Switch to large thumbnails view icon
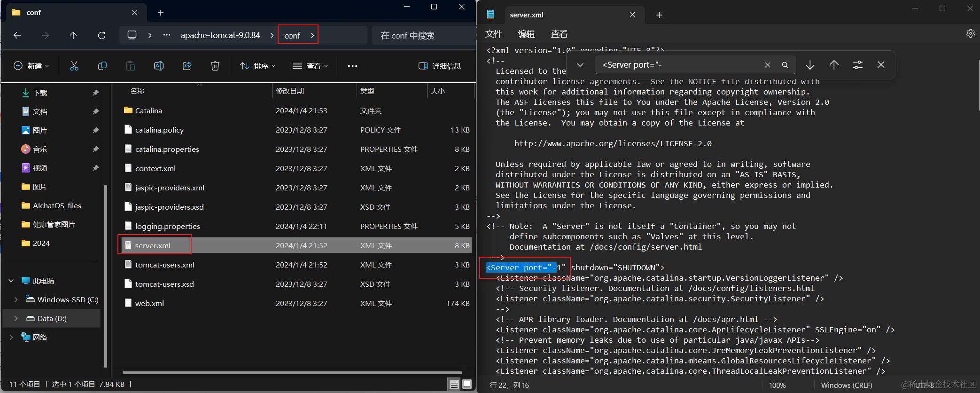Viewport: 980px width, 393px height. pos(467,385)
